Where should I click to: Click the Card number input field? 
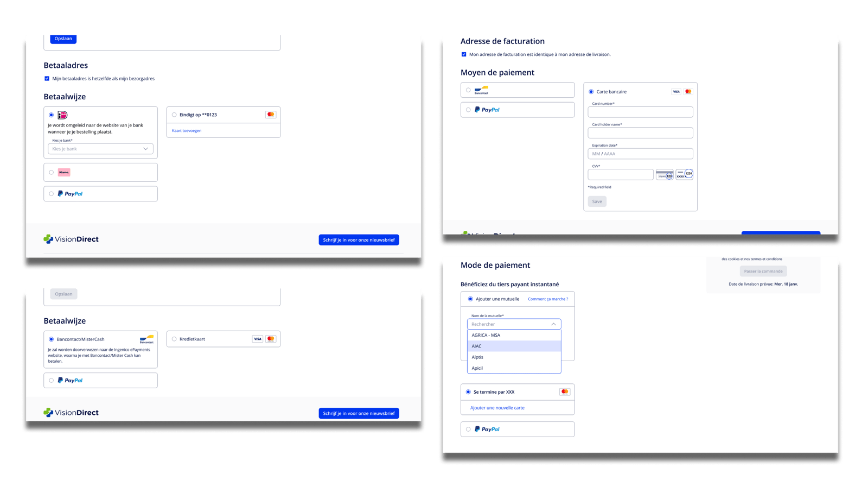coord(640,112)
